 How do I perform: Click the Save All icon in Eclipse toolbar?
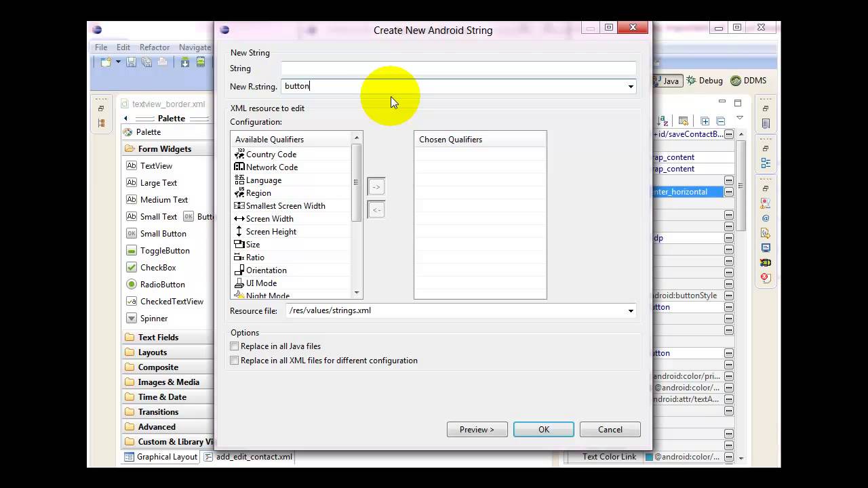146,62
